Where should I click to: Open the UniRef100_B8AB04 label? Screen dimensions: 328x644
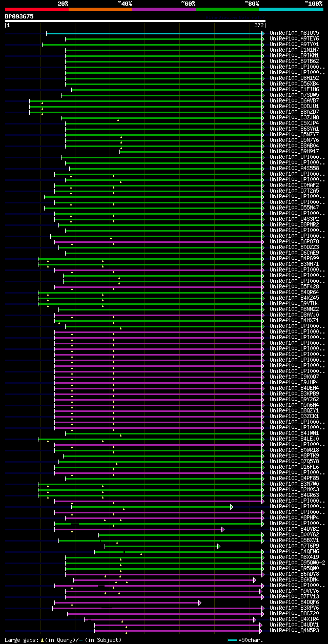click(294, 146)
